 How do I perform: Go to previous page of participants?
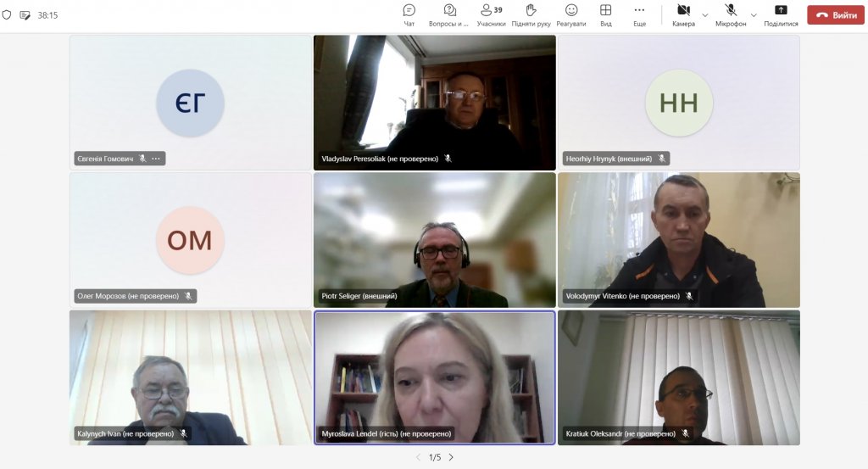pos(418,457)
